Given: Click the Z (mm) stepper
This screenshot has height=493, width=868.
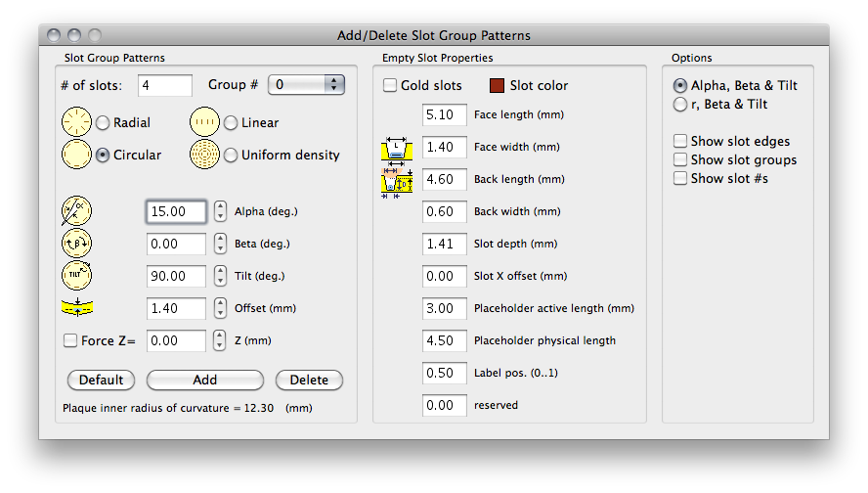Looking at the screenshot, I should [x=220, y=340].
